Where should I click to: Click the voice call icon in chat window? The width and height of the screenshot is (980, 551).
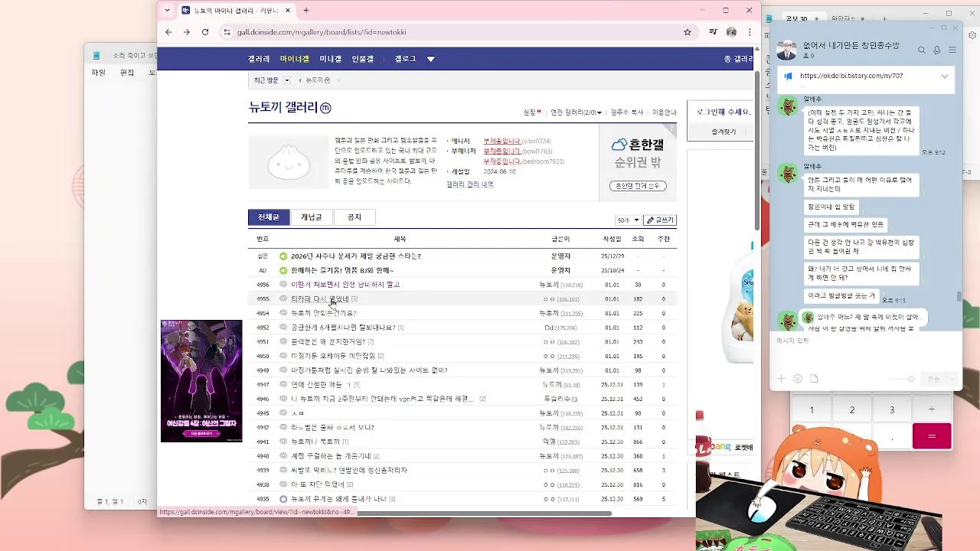pyautogui.click(x=937, y=51)
